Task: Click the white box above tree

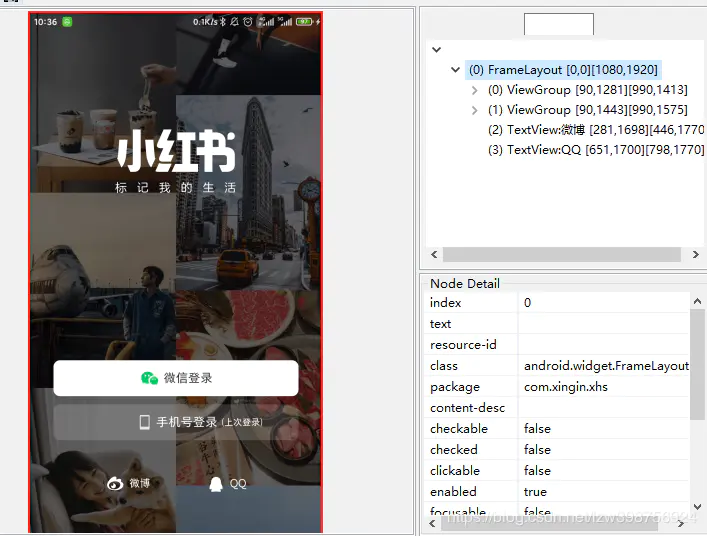Action: (559, 24)
